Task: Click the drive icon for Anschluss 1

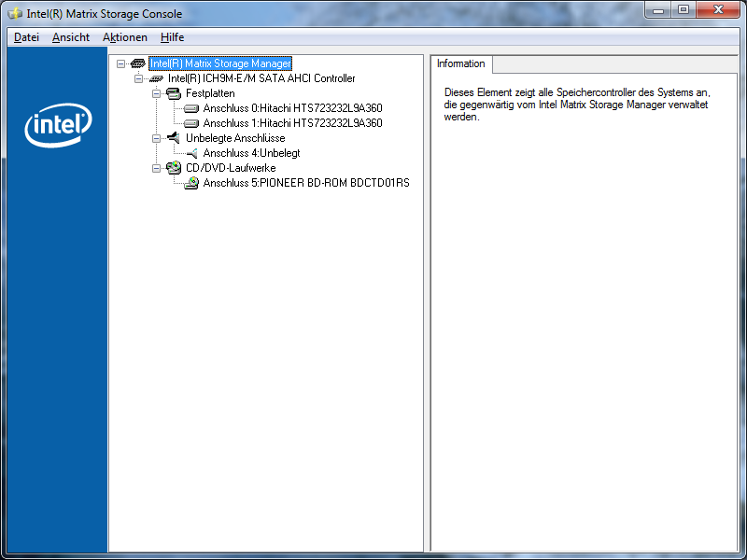Action: point(191,123)
